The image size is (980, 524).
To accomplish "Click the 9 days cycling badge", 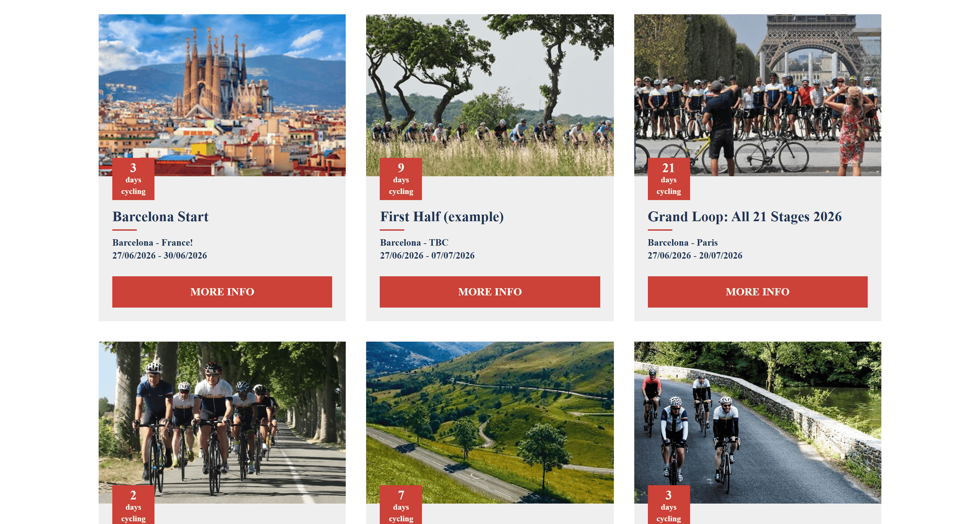I will click(401, 179).
